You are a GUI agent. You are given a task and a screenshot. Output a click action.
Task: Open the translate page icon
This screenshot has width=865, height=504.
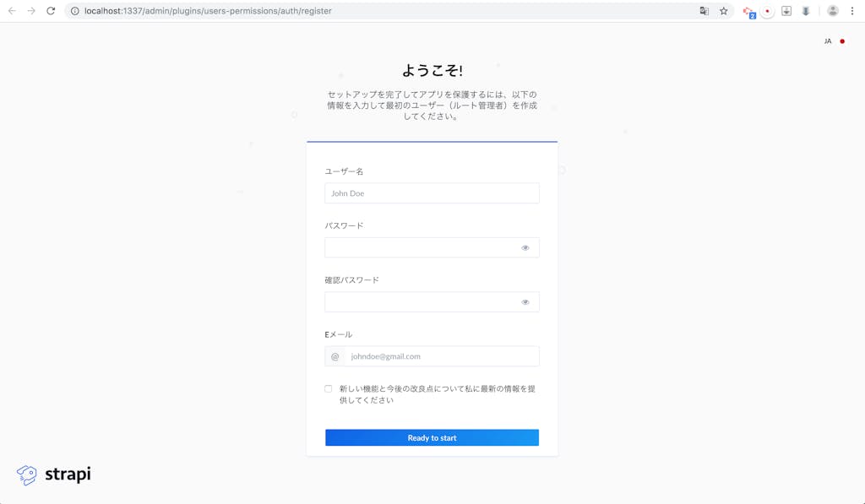(x=704, y=11)
